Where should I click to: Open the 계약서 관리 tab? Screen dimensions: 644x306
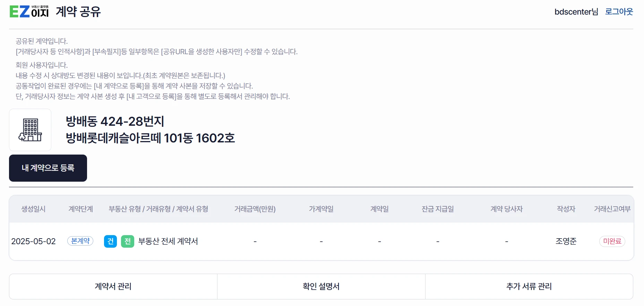coord(113,287)
